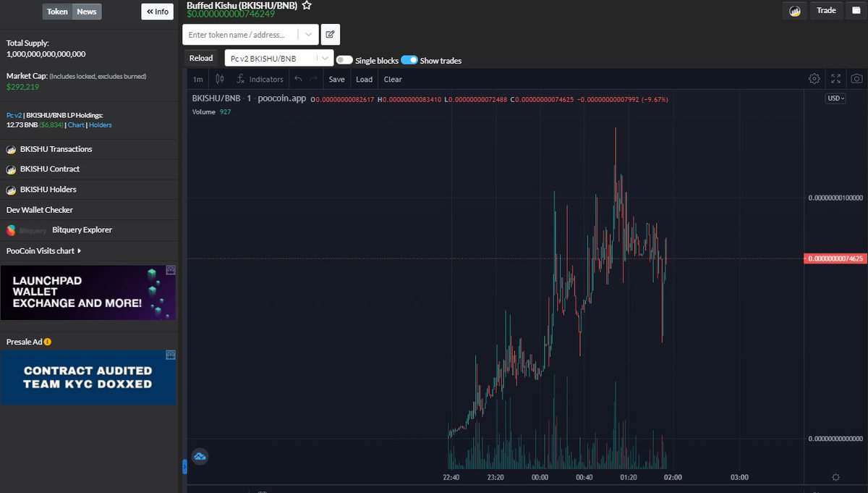Screen dimensions: 868x493
Task: Open the PooCoin chart icon at top right
Action: pyautogui.click(x=794, y=11)
